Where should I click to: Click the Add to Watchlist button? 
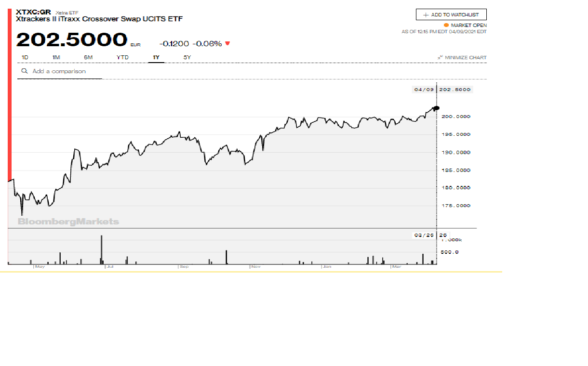451,14
